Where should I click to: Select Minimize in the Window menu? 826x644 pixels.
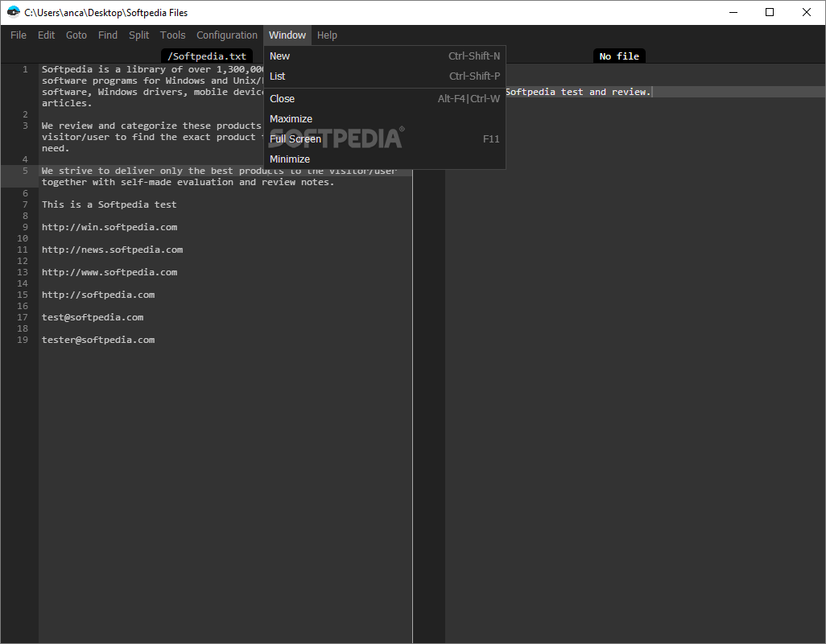click(x=385, y=159)
